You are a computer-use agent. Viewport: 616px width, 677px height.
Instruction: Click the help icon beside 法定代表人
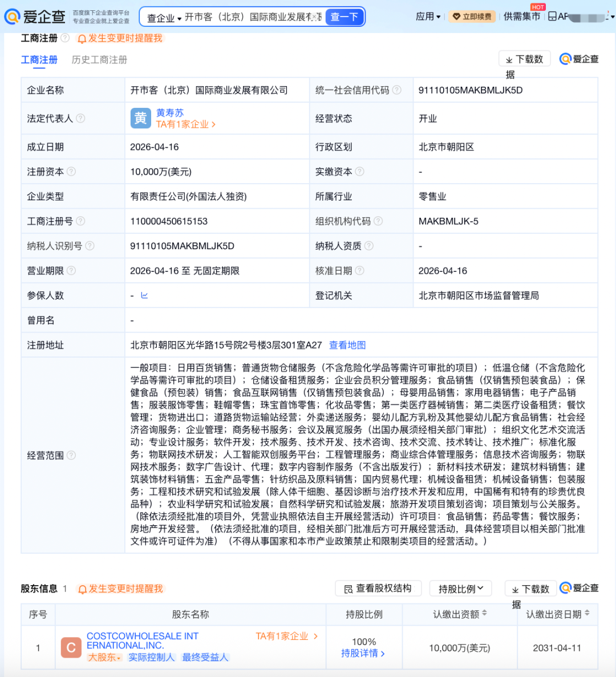[80, 119]
